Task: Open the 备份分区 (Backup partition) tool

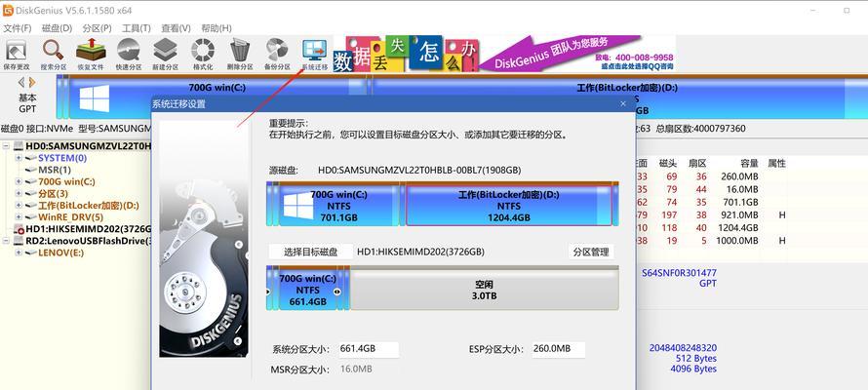Action: click(x=277, y=55)
